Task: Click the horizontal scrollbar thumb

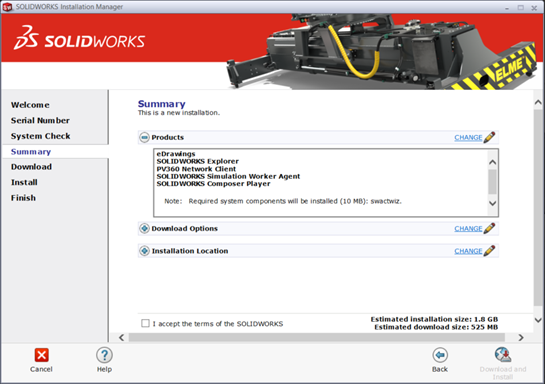Action: click(317, 337)
